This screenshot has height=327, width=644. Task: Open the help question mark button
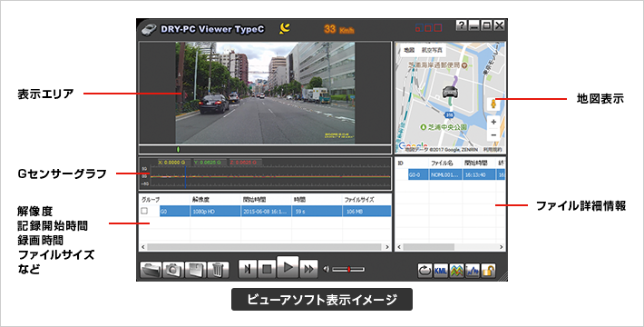[462, 26]
